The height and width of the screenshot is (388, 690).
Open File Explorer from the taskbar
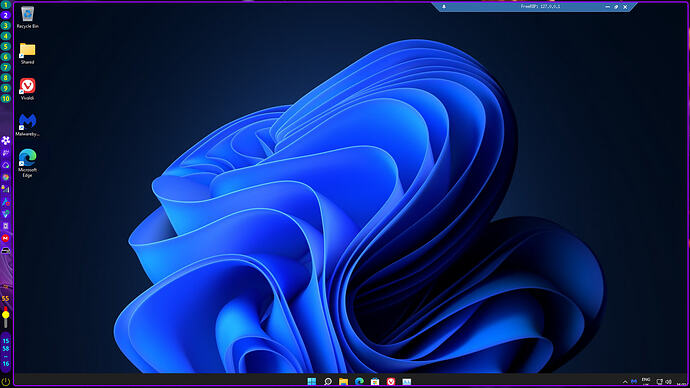pos(344,381)
